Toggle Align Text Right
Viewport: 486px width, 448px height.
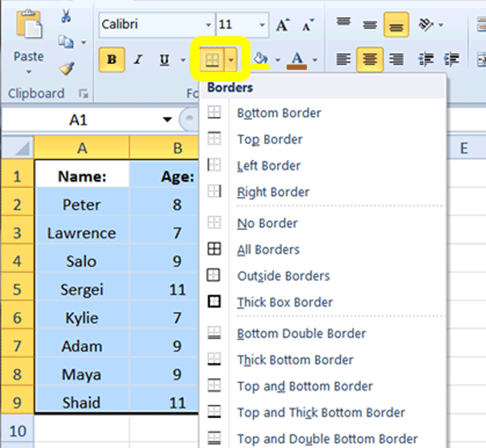[x=396, y=59]
